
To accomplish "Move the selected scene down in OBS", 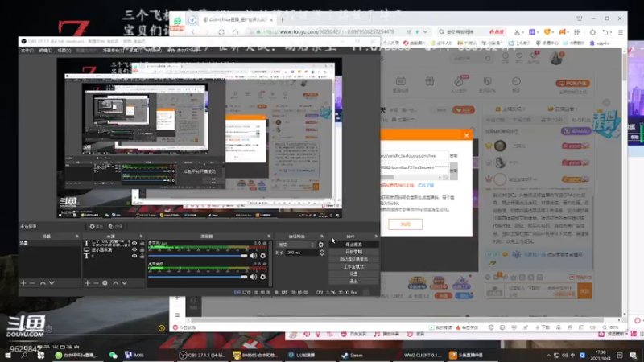I will click(52, 283).
